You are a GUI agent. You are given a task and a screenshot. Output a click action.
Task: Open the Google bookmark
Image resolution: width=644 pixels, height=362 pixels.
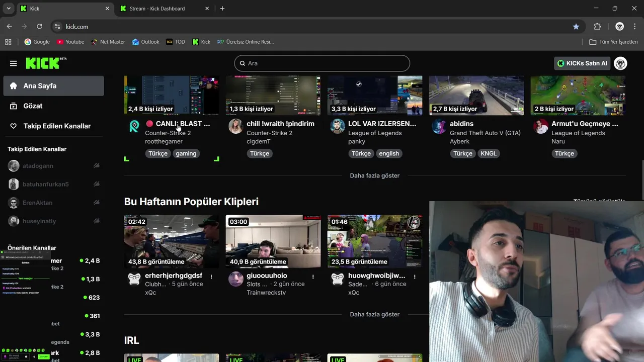pyautogui.click(x=37, y=42)
